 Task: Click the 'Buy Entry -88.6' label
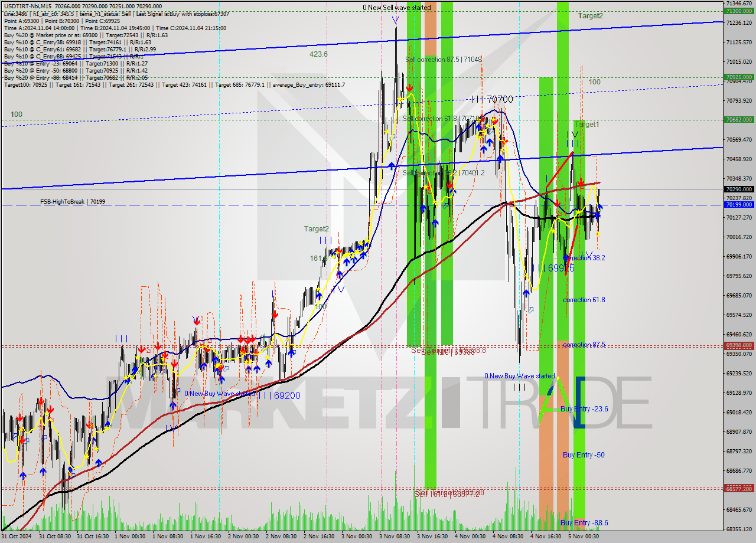[585, 523]
